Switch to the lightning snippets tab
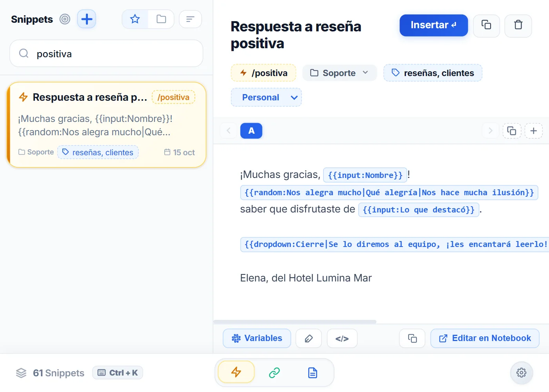 236,372
